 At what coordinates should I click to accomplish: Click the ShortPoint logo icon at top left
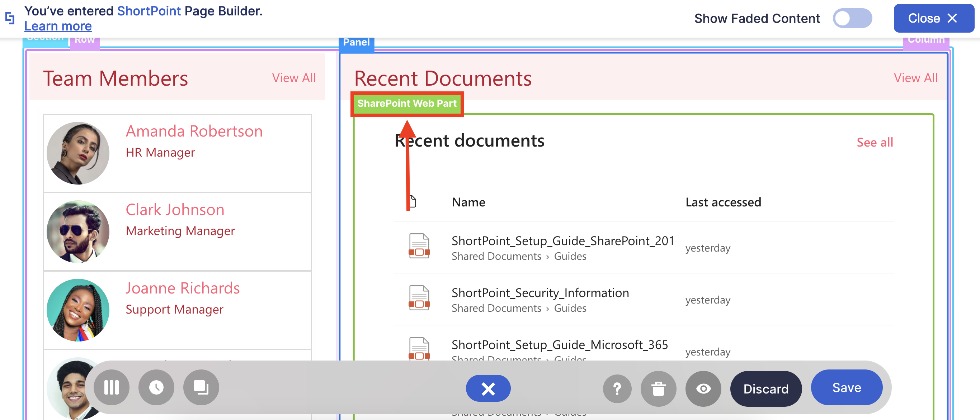click(10, 18)
